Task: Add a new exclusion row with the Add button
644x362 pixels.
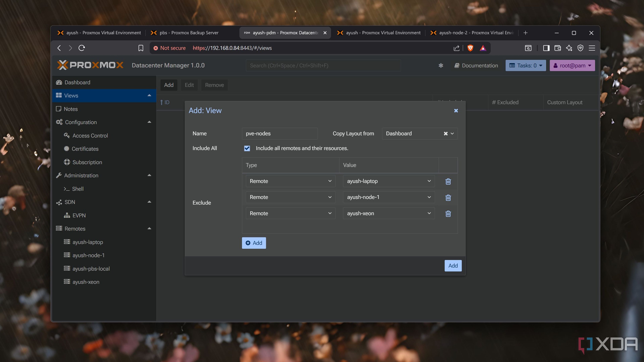Action: click(254, 243)
